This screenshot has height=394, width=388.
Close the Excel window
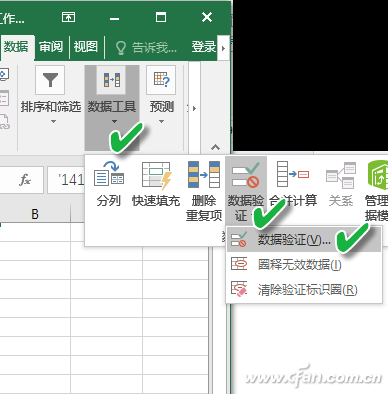click(x=207, y=17)
